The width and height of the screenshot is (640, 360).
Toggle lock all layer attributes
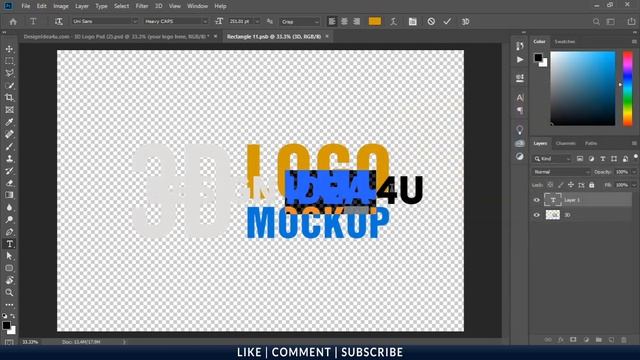point(591,185)
